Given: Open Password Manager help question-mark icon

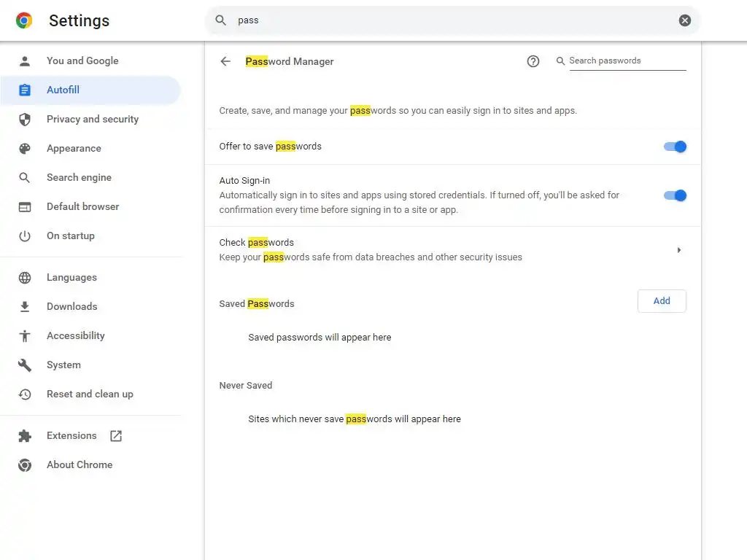Looking at the screenshot, I should pyautogui.click(x=533, y=61).
